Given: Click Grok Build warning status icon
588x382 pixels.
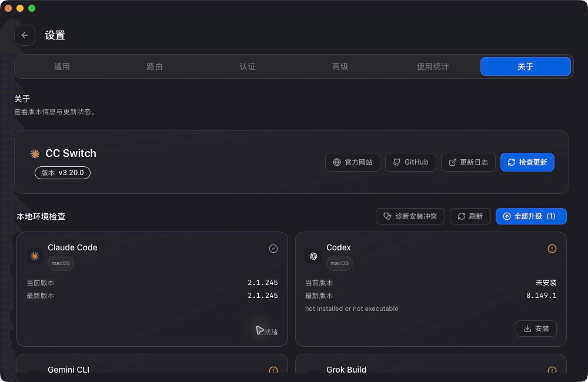Looking at the screenshot, I should 552,370.
